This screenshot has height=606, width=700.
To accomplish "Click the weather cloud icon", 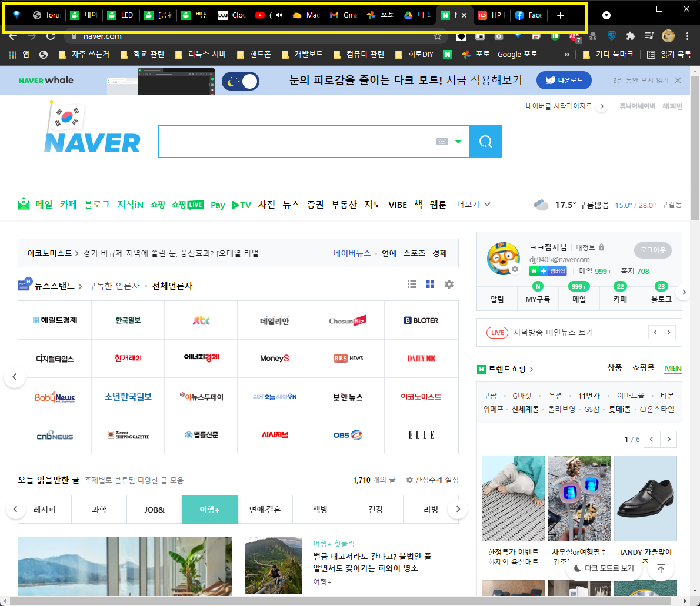I will (541, 205).
